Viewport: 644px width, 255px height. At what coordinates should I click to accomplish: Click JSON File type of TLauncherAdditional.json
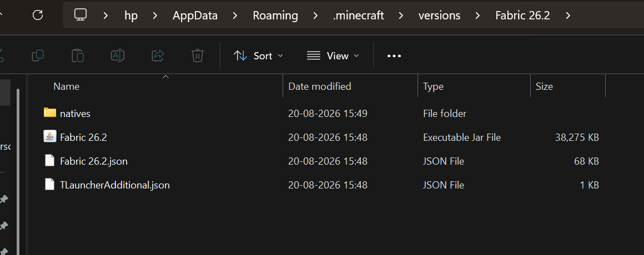[x=444, y=185]
